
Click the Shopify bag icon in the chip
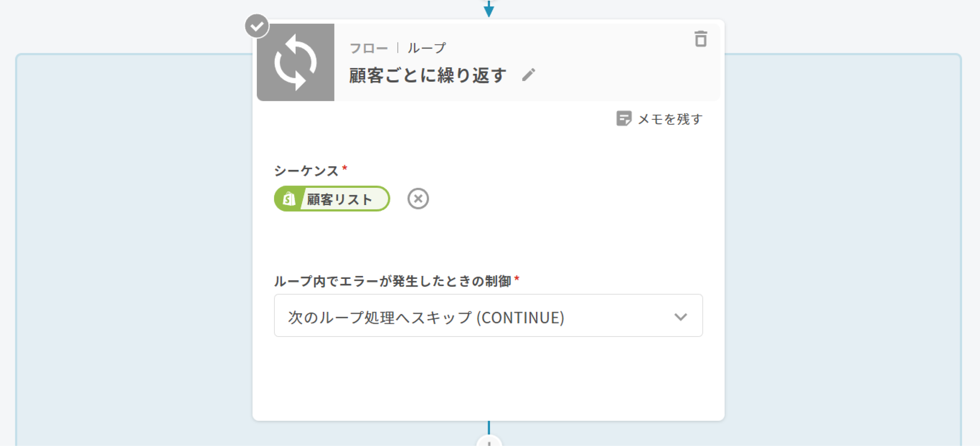click(289, 199)
